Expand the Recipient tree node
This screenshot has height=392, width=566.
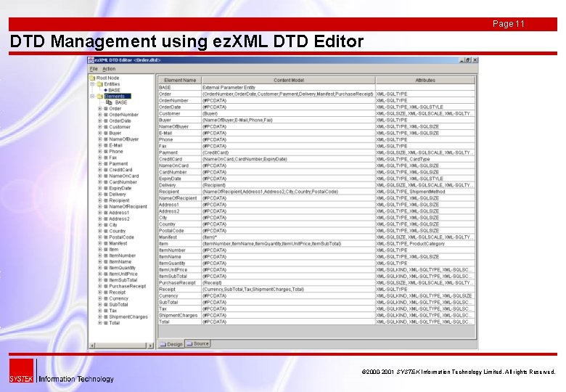(100, 200)
